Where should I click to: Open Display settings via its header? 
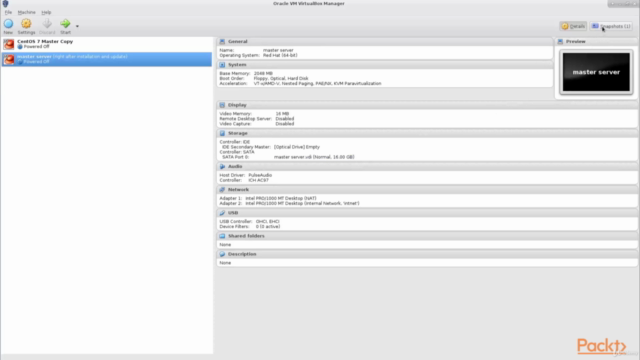coord(237,105)
